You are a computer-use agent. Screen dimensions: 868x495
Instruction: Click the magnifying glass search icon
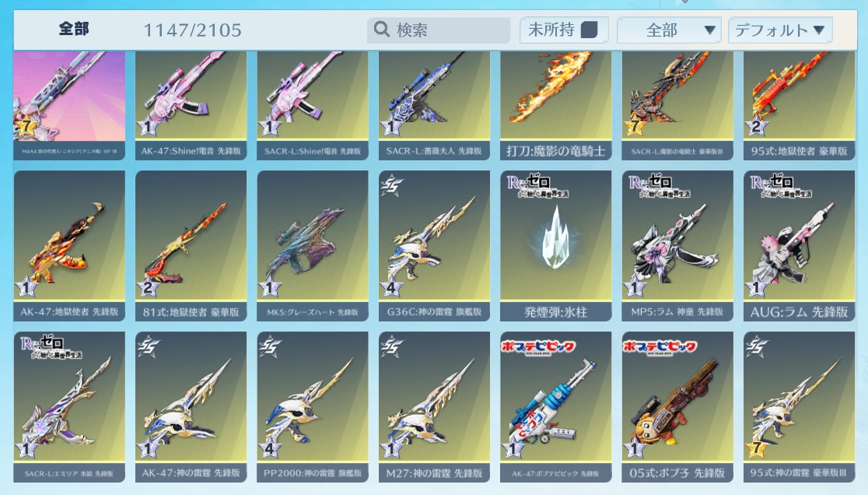[381, 29]
